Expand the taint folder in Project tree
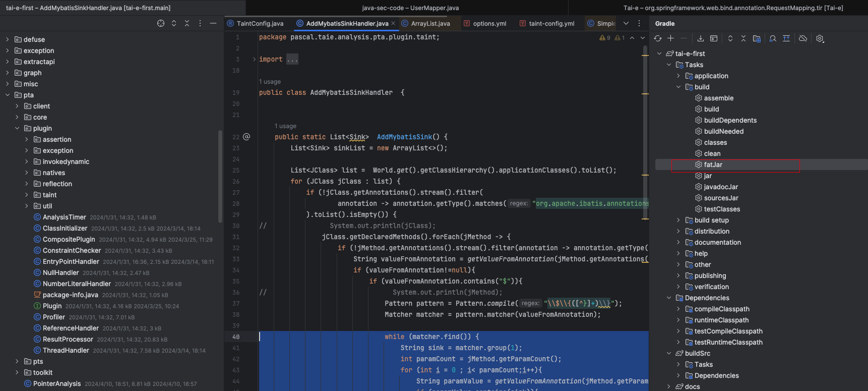Image resolution: width=868 pixels, height=391 pixels. tap(27, 195)
